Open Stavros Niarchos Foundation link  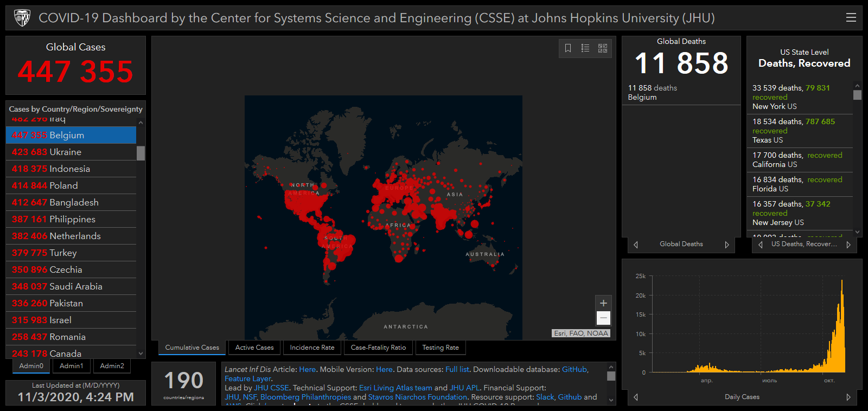click(x=417, y=397)
